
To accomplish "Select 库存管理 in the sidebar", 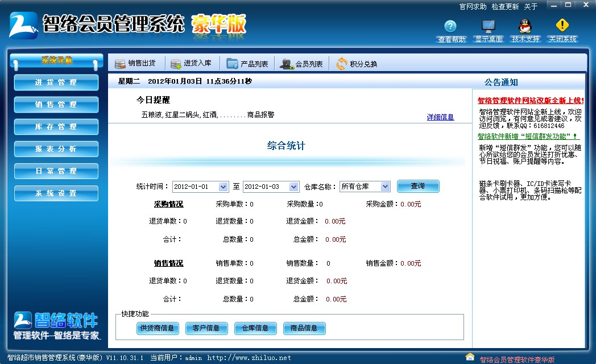I will [x=56, y=127].
